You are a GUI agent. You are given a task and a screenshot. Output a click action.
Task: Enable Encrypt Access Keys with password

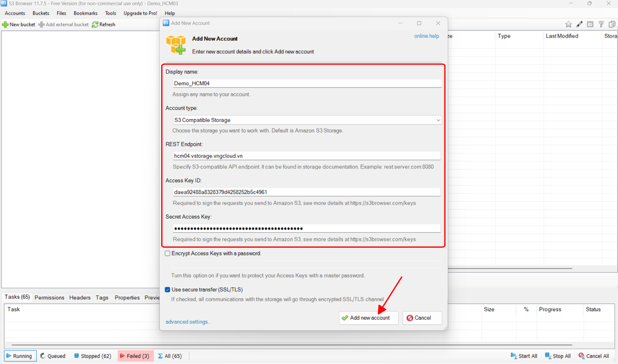click(x=167, y=253)
